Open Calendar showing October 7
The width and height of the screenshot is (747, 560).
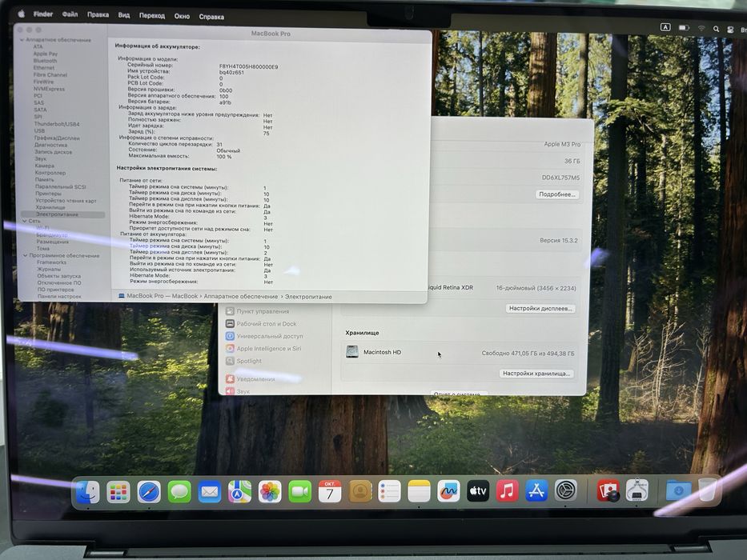330,492
